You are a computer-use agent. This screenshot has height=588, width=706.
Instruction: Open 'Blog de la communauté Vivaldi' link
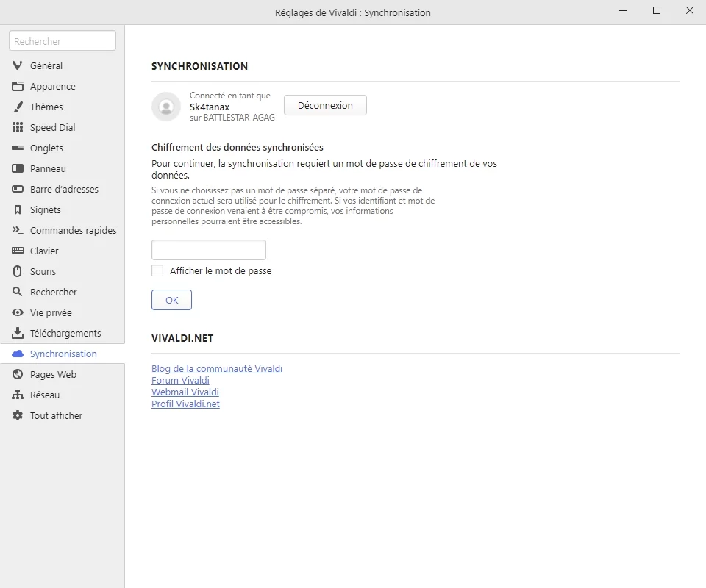pyautogui.click(x=217, y=368)
